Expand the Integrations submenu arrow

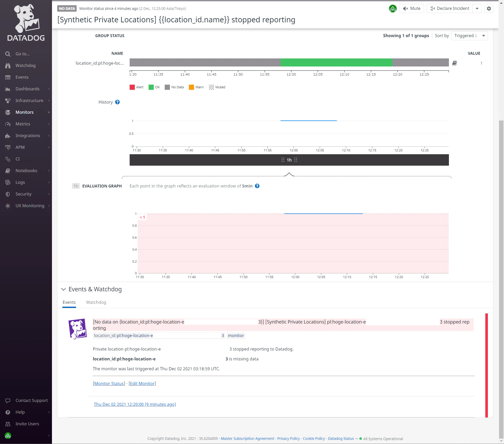tap(49, 136)
